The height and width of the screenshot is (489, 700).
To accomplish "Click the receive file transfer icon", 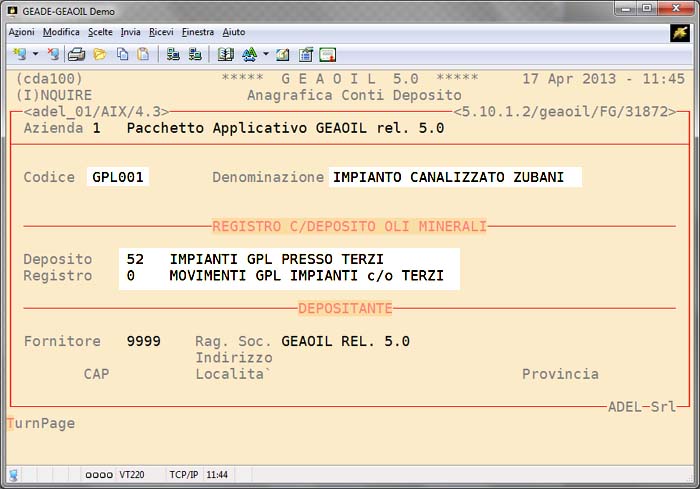I will 195,54.
